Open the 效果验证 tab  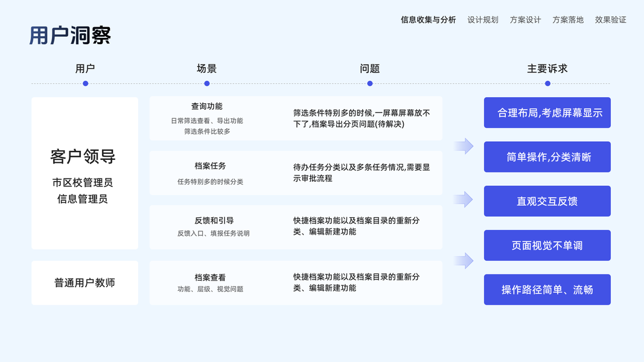[x=611, y=20]
